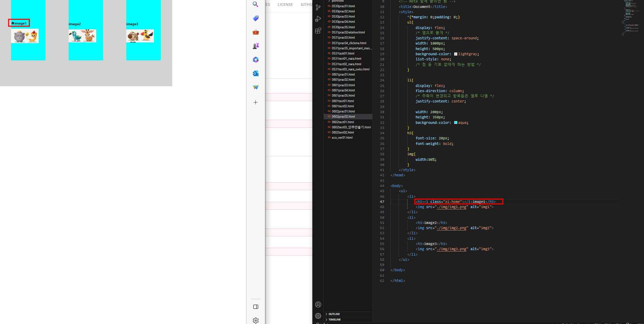Open ./img/img3.png link in code
Viewport: 644px width, 324px height.
click(452, 249)
